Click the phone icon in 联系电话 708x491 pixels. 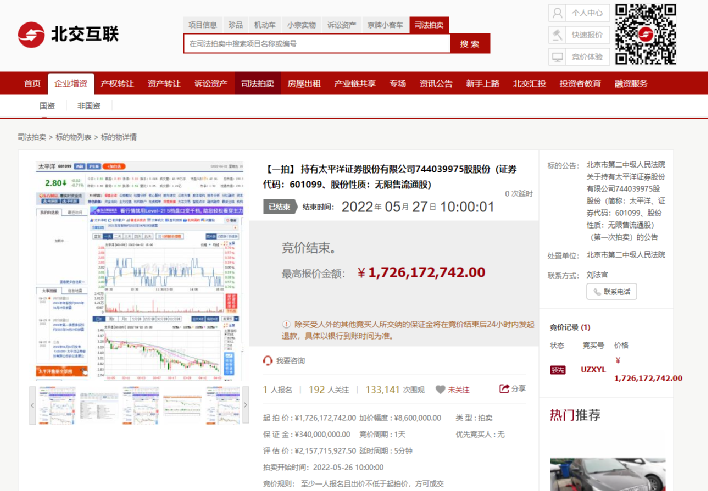[x=596, y=292]
